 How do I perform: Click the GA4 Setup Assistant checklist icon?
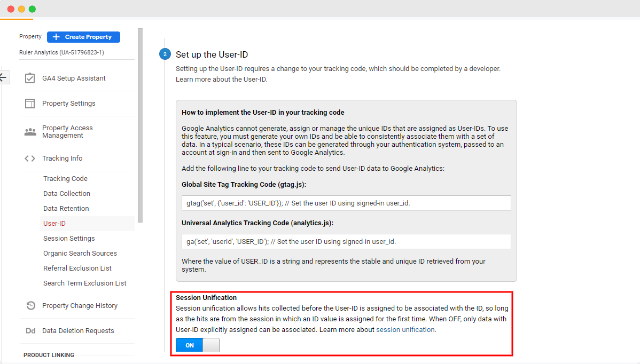30,77
